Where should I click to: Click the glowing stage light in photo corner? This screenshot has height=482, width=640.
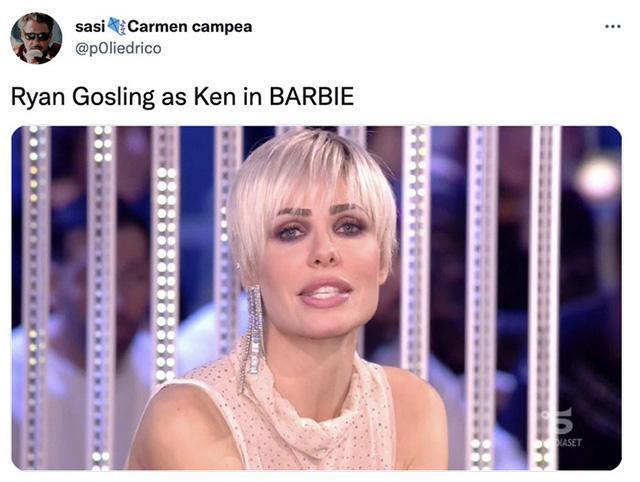(598, 178)
